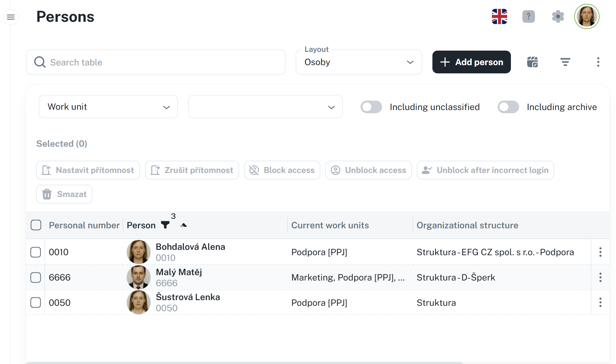Screen dimensions: 616x364
Task: Click the calendar edit icon
Action: click(532, 62)
